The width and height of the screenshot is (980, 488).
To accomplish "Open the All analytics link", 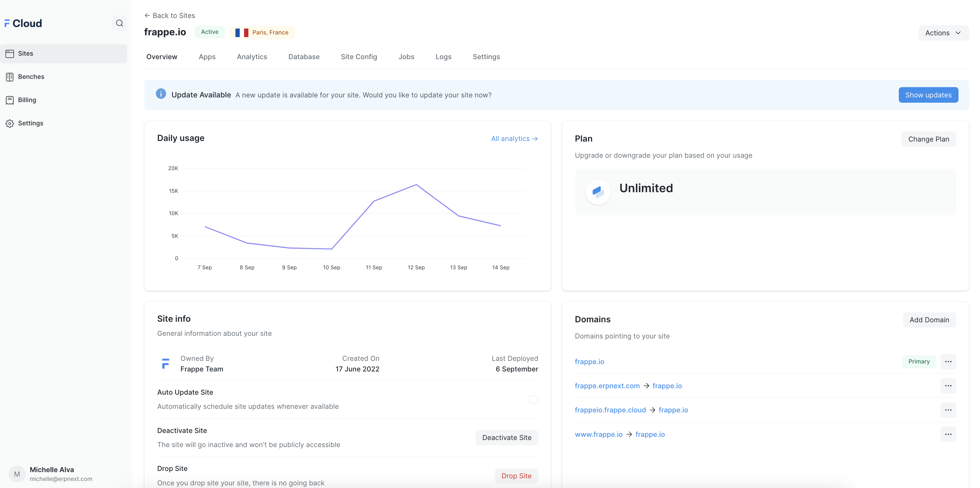I will click(514, 139).
